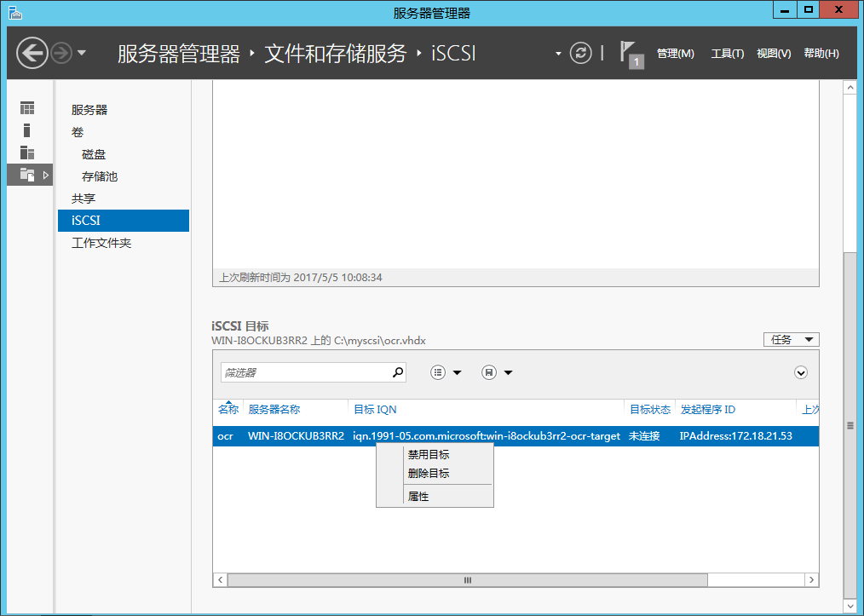Select the ocr target name cell
Screen dimensions: 864x616
point(225,436)
